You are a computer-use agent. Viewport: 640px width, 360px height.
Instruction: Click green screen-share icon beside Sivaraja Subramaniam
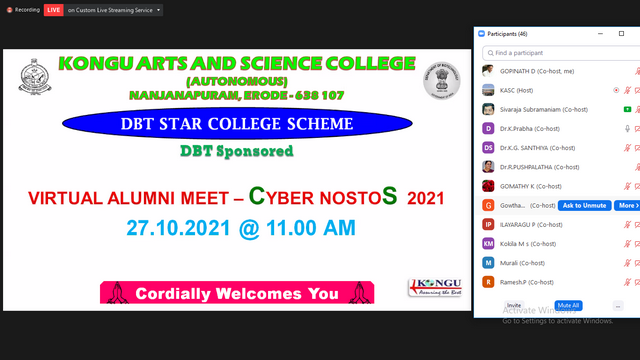click(x=627, y=109)
